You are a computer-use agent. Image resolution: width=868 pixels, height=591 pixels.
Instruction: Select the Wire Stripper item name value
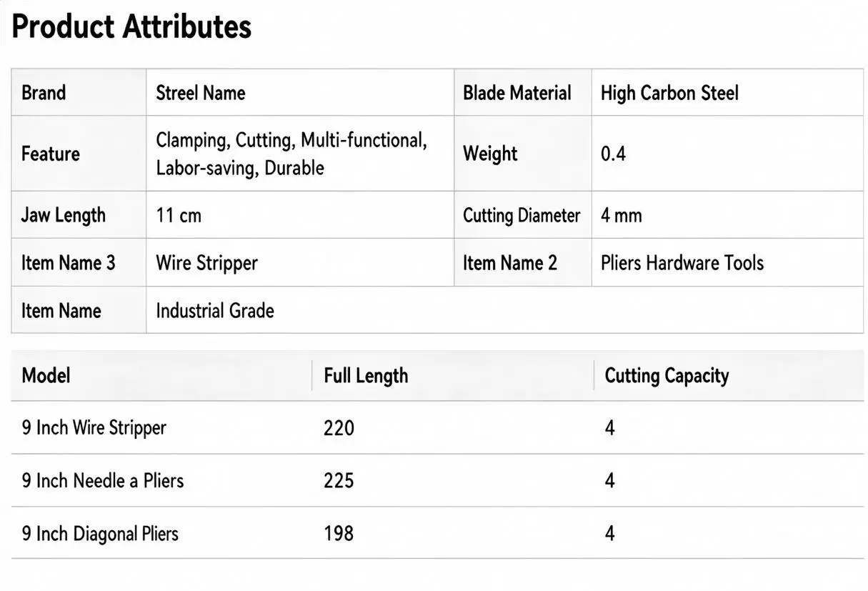point(206,263)
